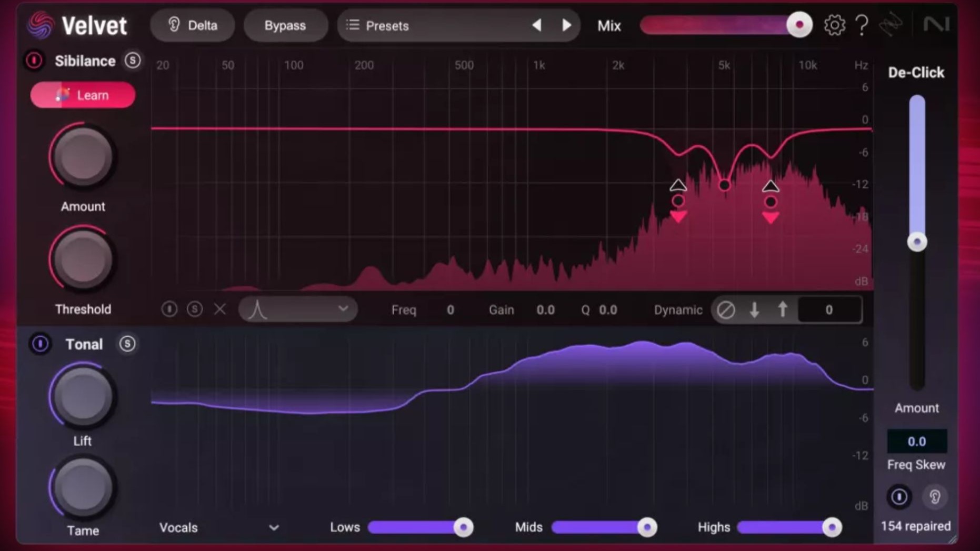Open settings gear icon

point(834,25)
